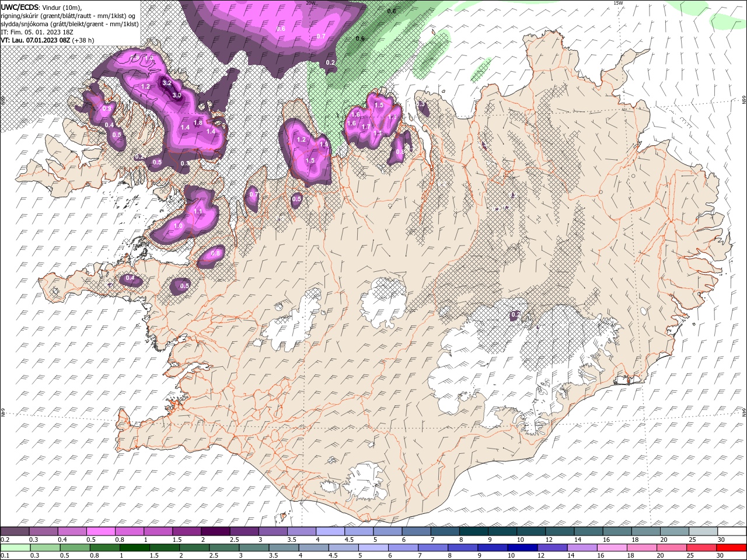Select top legend swatch between 3 and 3.5

[x=273, y=531]
